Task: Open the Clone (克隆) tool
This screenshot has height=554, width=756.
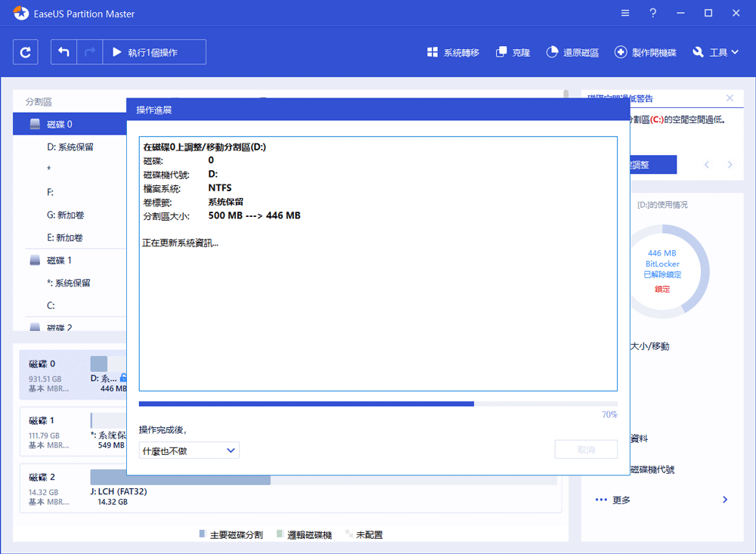Action: pos(513,51)
